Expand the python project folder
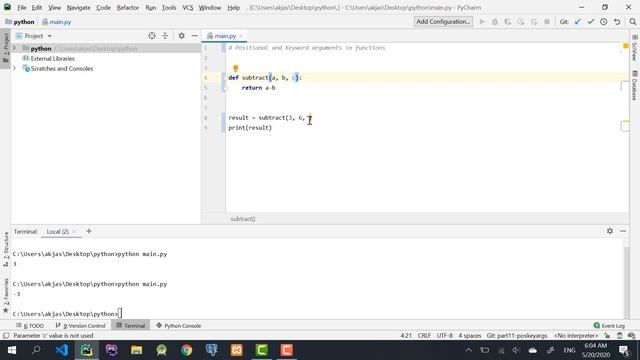 (x=15, y=48)
